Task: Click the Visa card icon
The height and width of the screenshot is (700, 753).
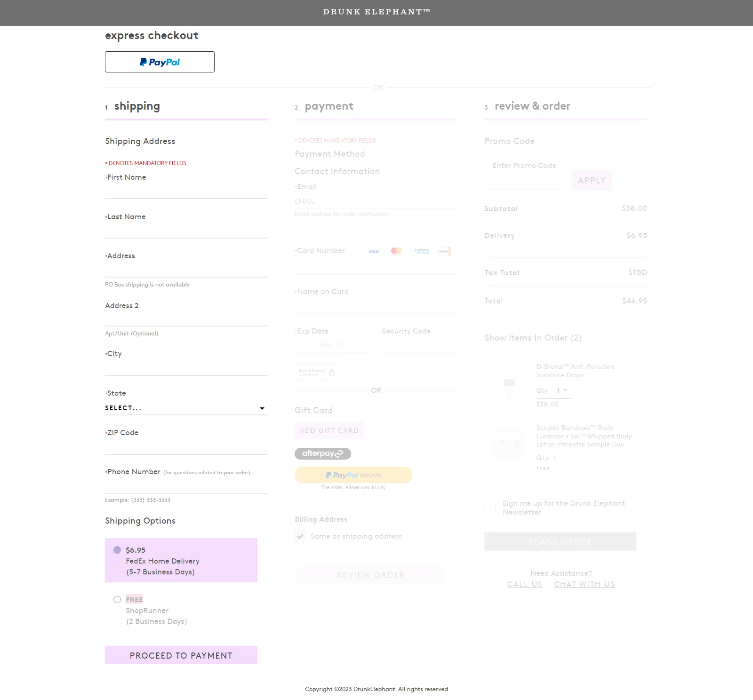Action: pos(373,251)
